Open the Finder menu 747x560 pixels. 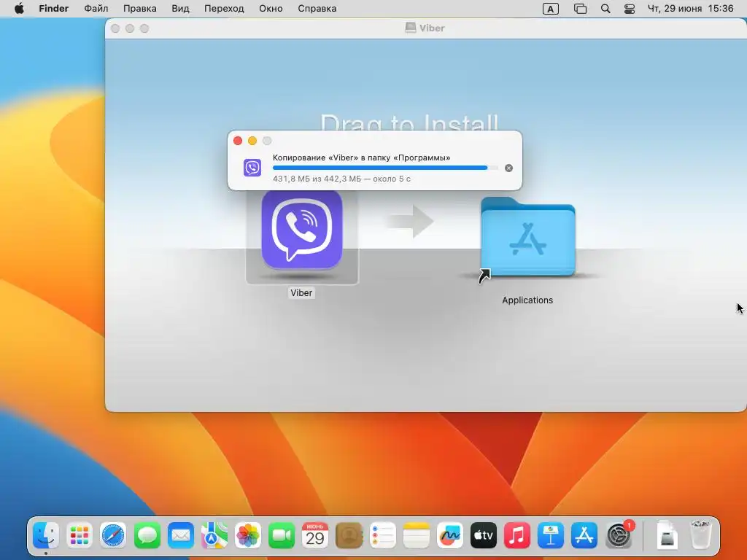tap(54, 9)
